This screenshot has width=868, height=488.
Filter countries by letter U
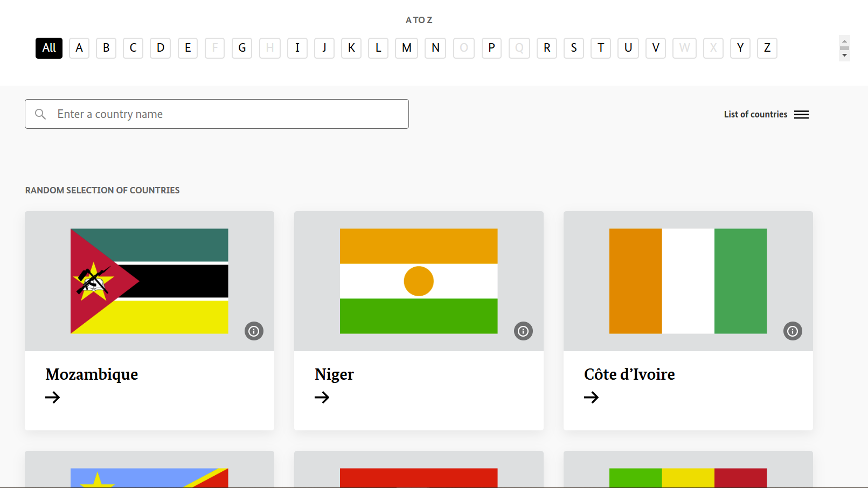point(628,48)
